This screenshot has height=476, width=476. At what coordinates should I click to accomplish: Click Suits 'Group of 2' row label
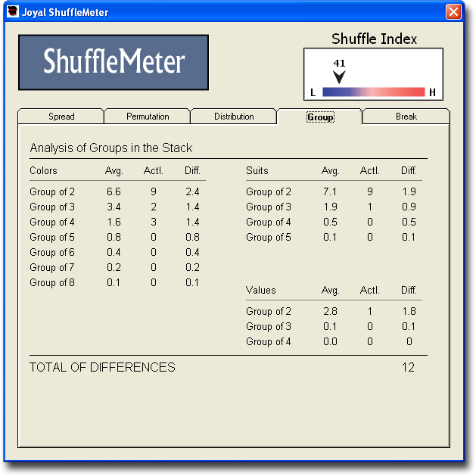point(269,192)
